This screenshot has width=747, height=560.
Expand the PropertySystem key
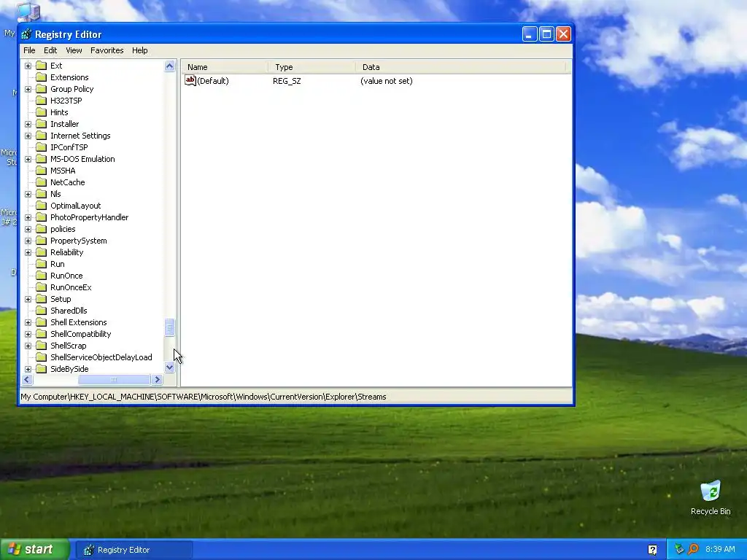click(x=28, y=241)
